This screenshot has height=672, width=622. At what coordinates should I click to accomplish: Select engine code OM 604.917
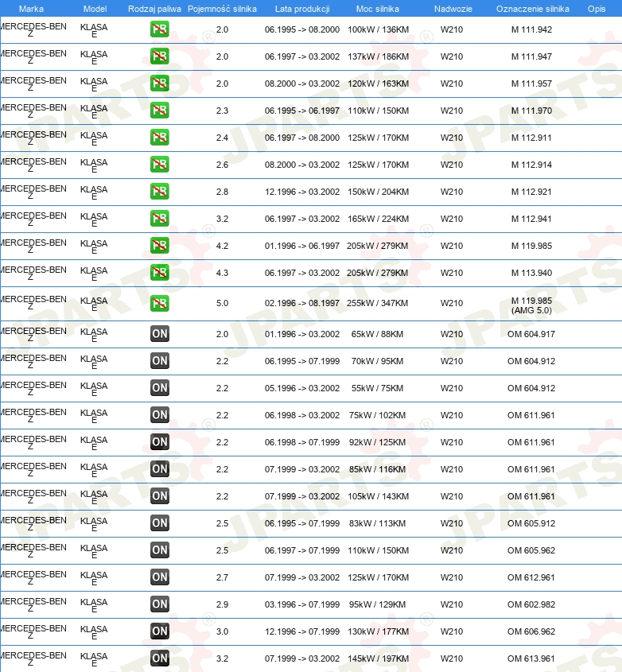531,334
